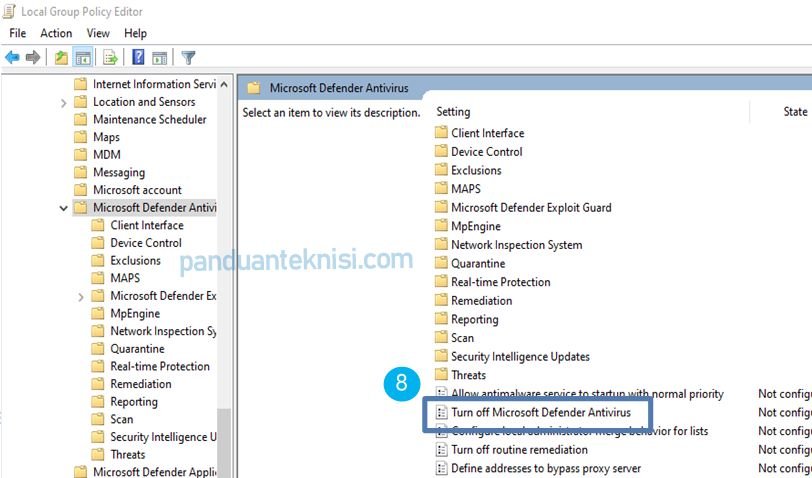Image resolution: width=812 pixels, height=478 pixels.
Task: Click the State column header
Action: click(795, 112)
